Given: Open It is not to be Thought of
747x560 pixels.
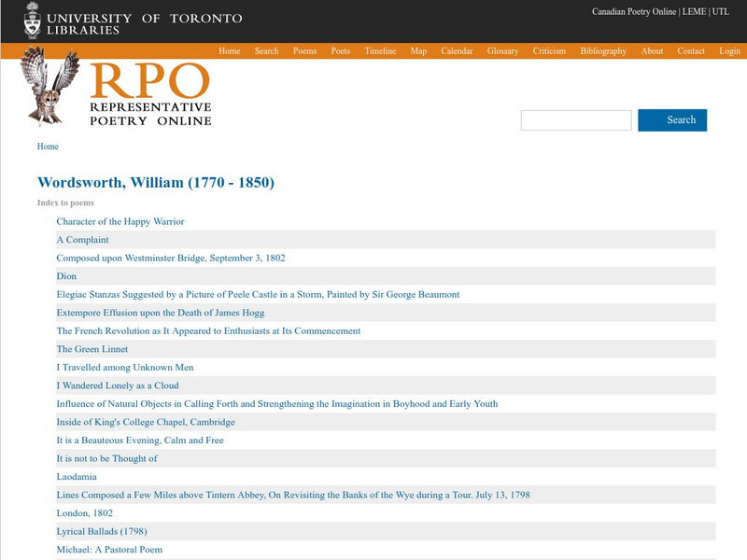Looking at the screenshot, I should pyautogui.click(x=106, y=458).
